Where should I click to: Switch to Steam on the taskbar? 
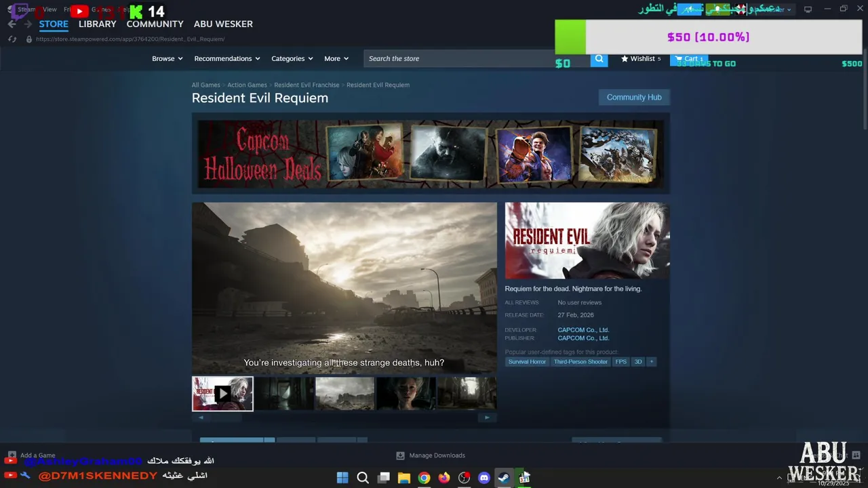(x=504, y=478)
